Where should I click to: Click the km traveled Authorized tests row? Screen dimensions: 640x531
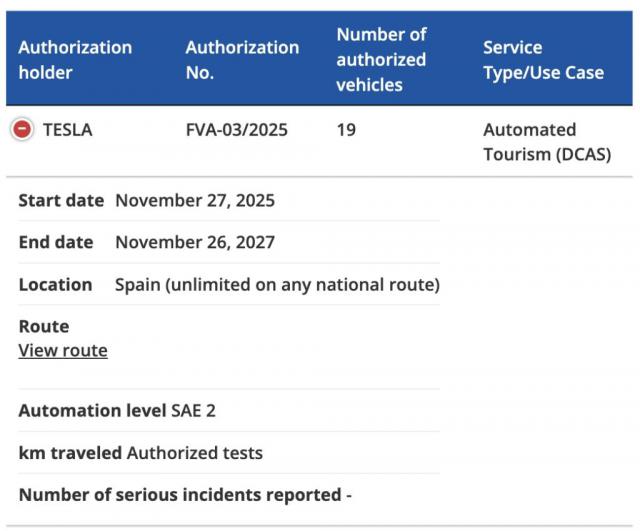[141, 452]
